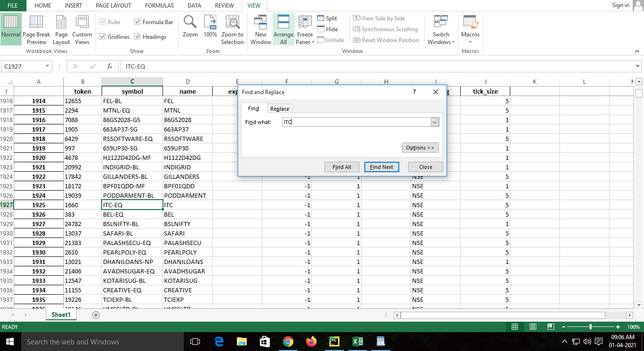This screenshot has height=351, width=644.
Task: Click the horizontal scrollbar
Action: [503, 315]
